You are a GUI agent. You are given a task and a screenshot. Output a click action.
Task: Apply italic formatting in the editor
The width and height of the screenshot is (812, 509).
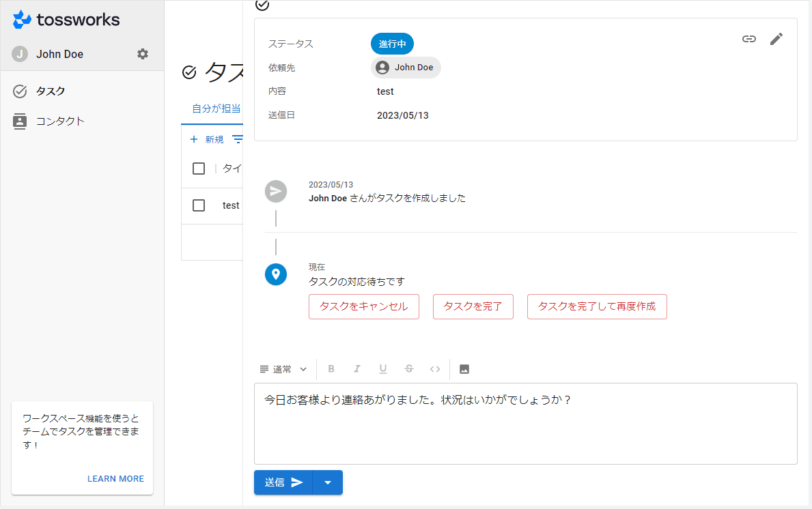coord(357,368)
